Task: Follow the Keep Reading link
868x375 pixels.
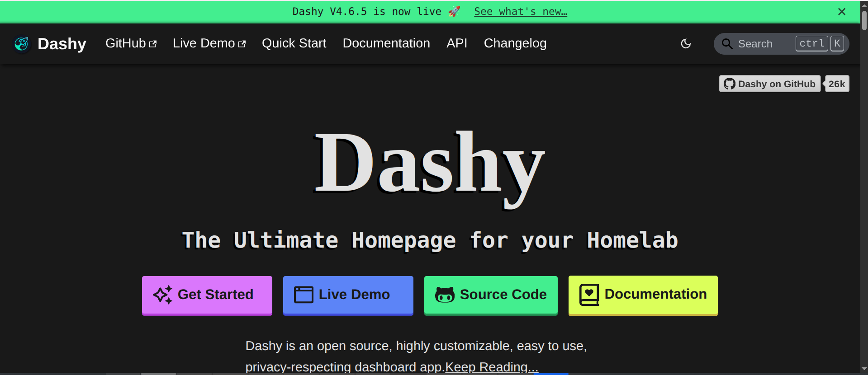Action: [x=492, y=367]
